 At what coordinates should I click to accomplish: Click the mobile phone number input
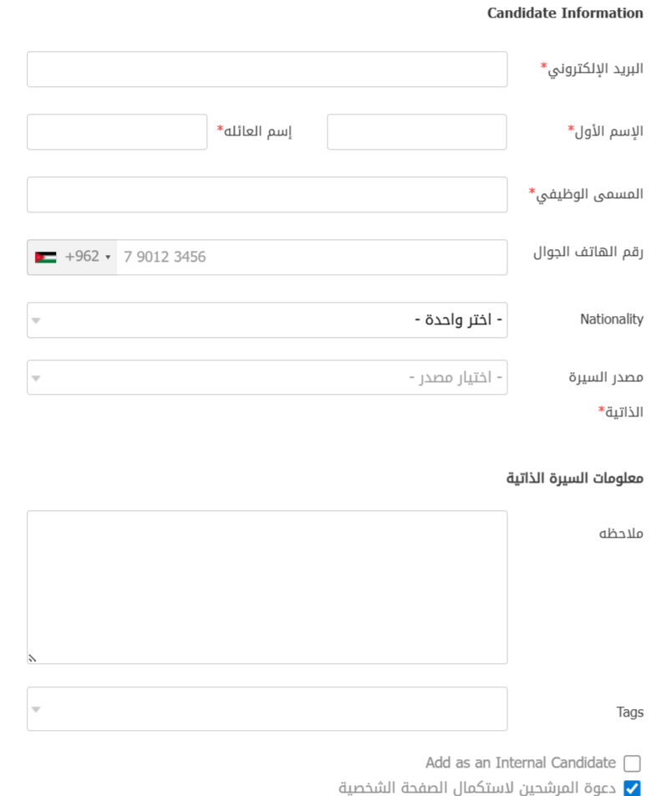(309, 258)
